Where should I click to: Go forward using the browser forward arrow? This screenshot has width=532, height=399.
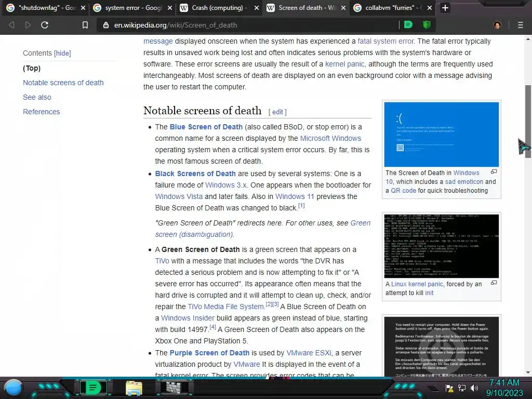tap(28, 25)
